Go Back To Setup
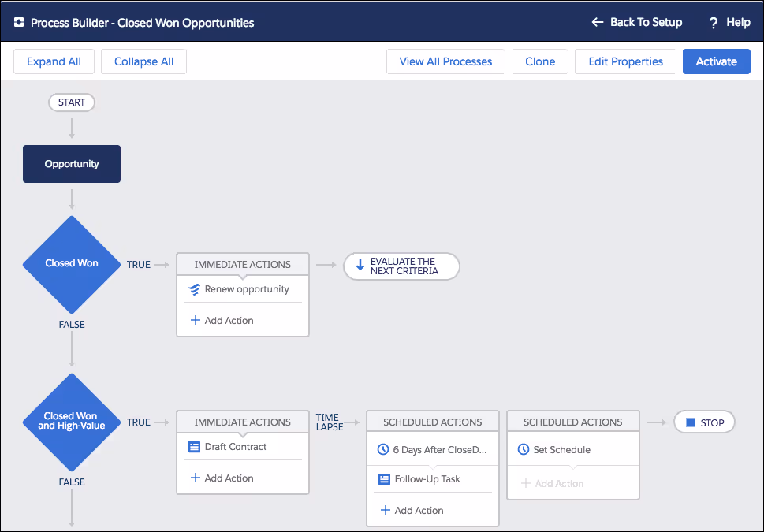Image resolution: width=764 pixels, height=532 pixels. point(637,22)
